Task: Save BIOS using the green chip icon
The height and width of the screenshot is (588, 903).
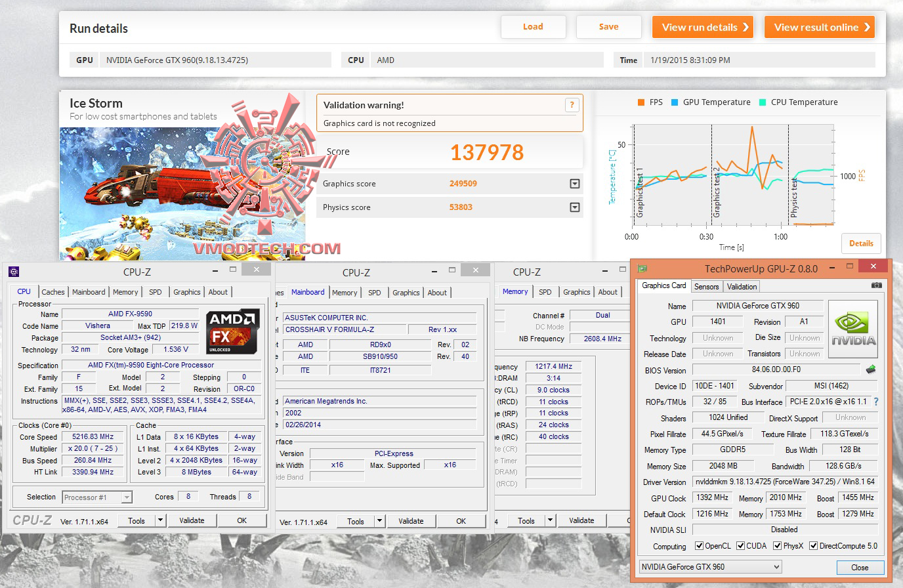Action: [x=871, y=369]
